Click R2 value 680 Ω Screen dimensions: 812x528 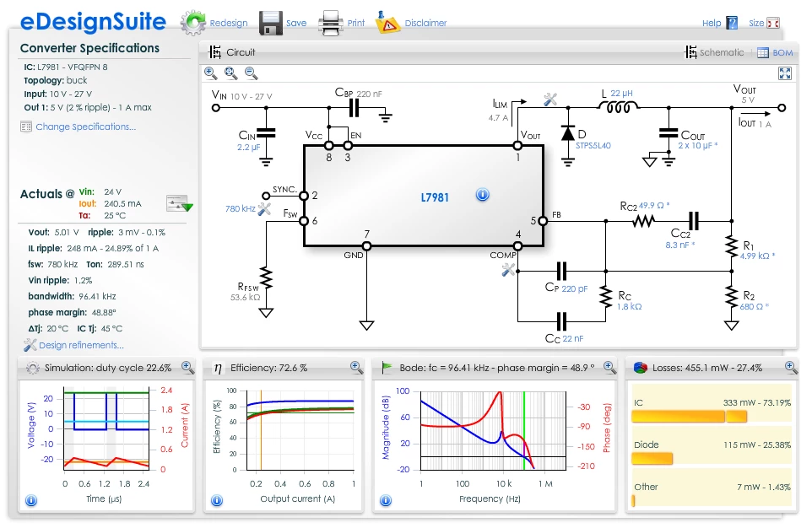(755, 306)
